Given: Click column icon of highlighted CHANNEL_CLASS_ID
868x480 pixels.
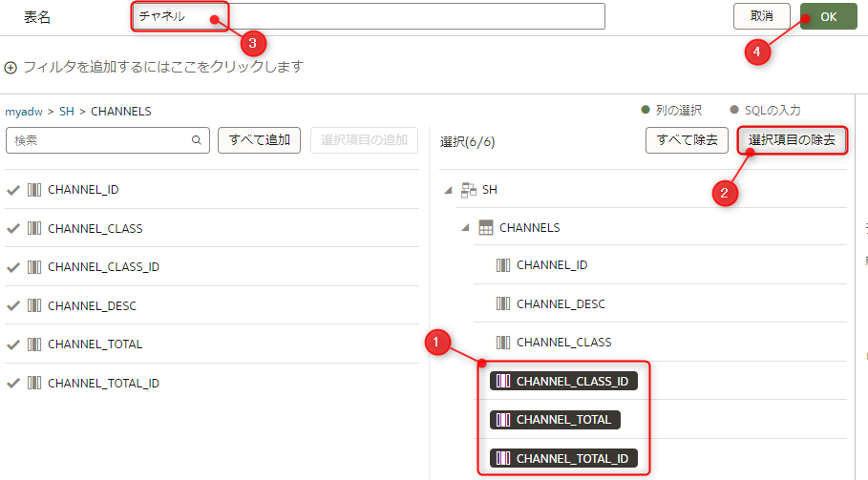Looking at the screenshot, I should tap(503, 381).
